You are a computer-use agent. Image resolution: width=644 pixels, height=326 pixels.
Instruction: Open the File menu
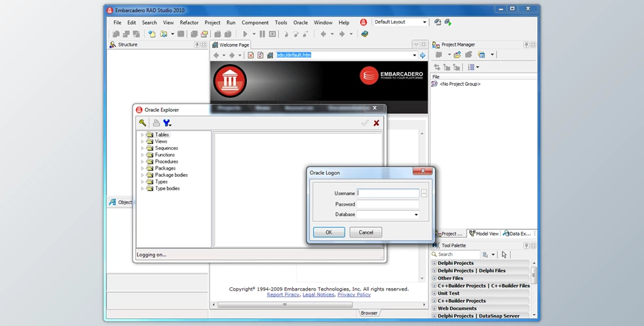(117, 22)
